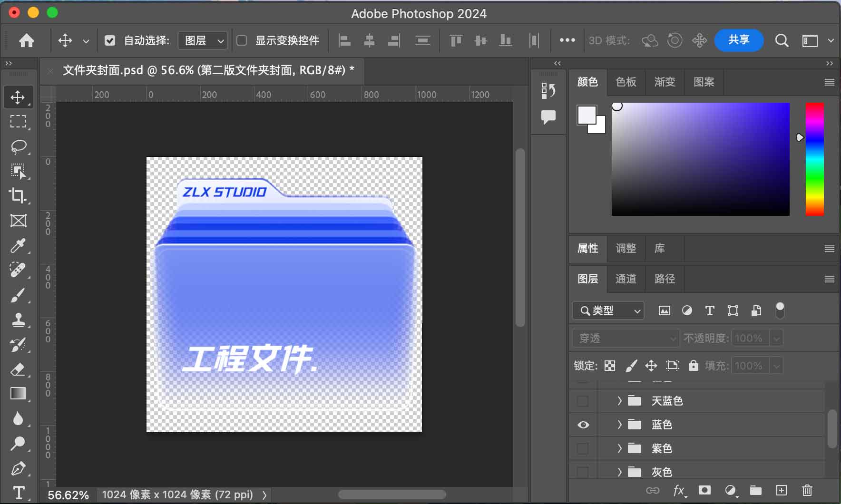The height and width of the screenshot is (504, 841).
Task: Select the Dodge tool
Action: point(18,444)
